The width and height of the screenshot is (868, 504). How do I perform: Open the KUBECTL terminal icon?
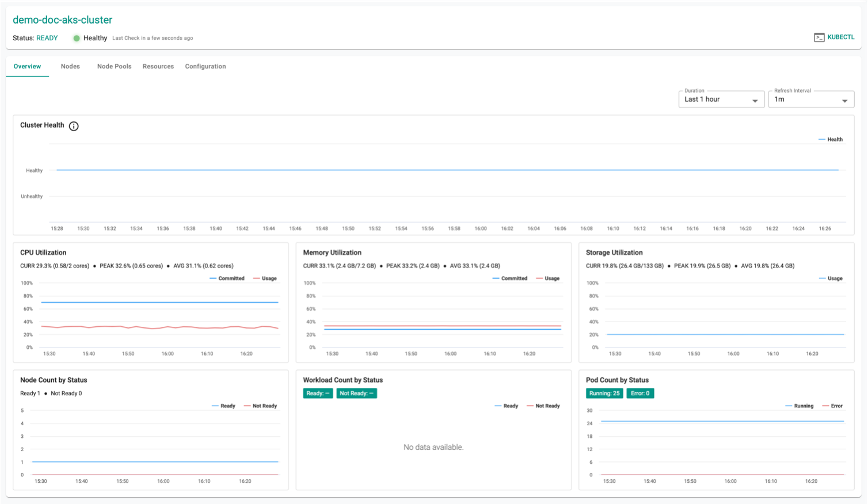click(x=819, y=37)
